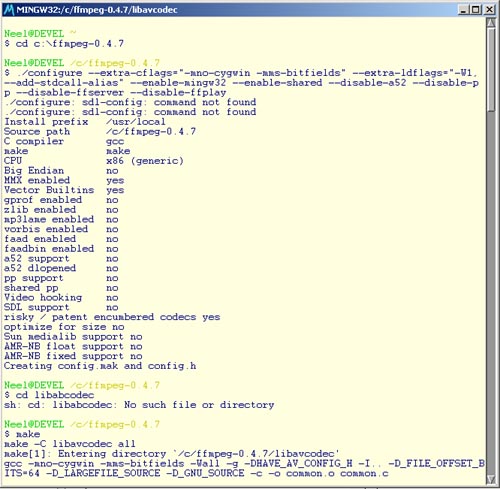Screen dimensions: 500x489
Task: Click the 'mp3lame enabled no' line
Action: (61, 219)
